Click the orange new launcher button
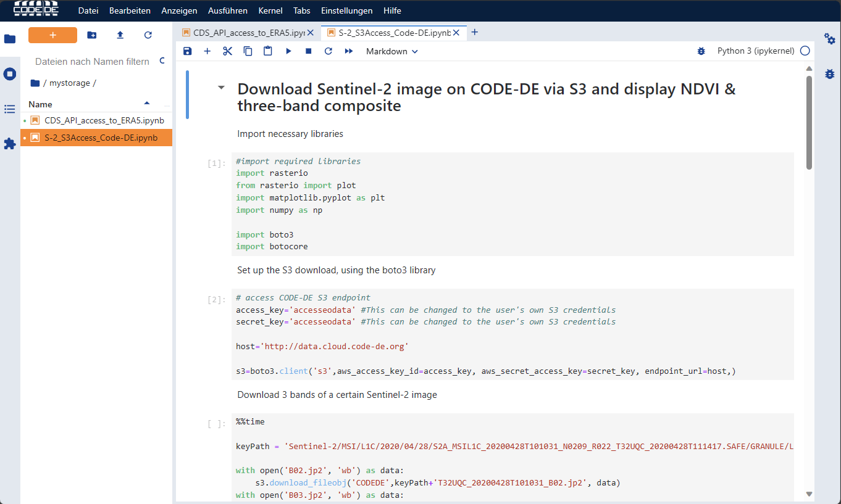This screenshot has width=841, height=504. pyautogui.click(x=52, y=35)
